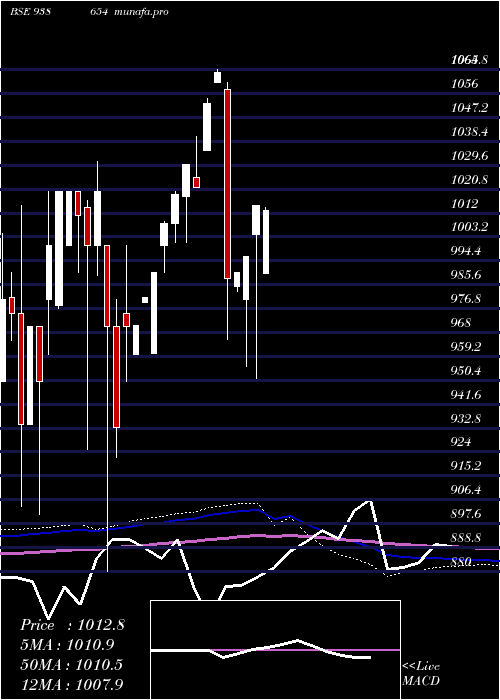Image resolution: width=500 pixels, height=700 pixels.
Task: Click the 968 price axis label
Action: (461, 322)
